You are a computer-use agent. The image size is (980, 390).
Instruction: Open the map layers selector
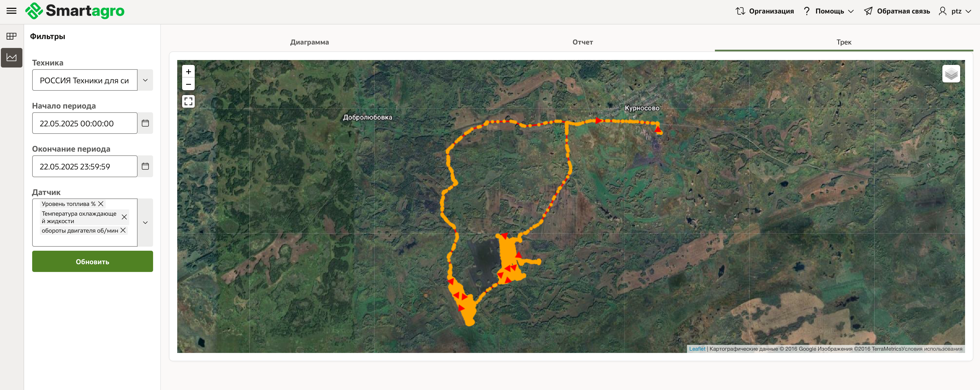click(951, 74)
